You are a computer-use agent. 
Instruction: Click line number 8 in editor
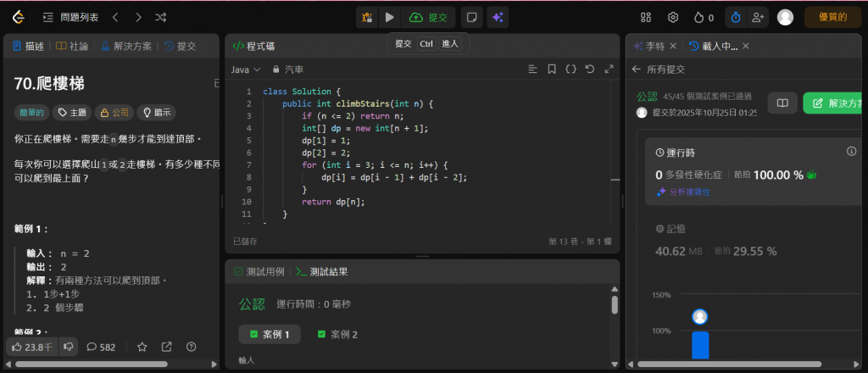(x=248, y=177)
